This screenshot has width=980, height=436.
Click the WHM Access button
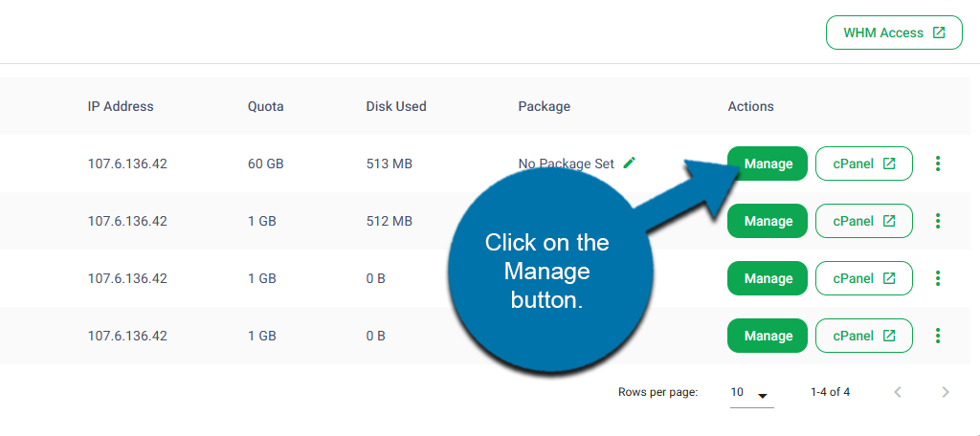[894, 33]
